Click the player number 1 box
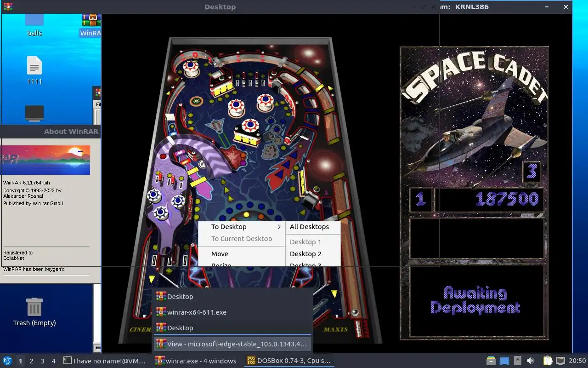This screenshot has width=588, height=368. (420, 200)
